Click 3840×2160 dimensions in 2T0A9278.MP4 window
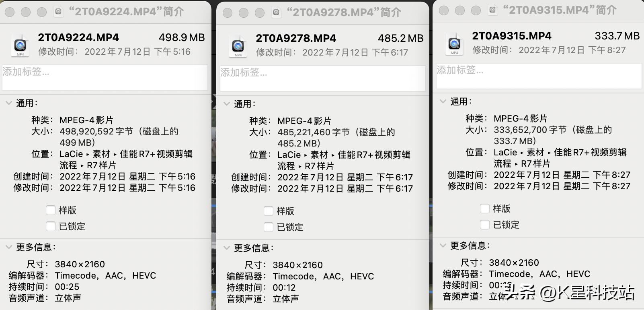Screen dimensions: 644x310 click(298, 265)
